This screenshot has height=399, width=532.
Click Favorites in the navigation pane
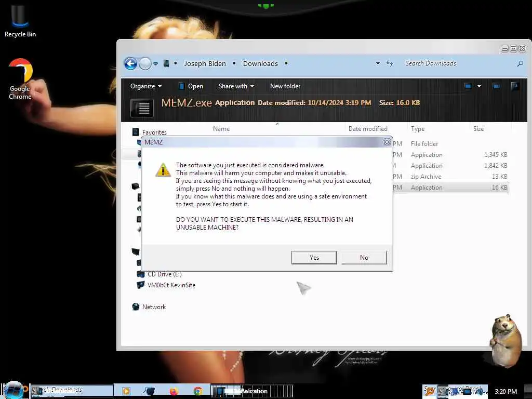tap(154, 132)
